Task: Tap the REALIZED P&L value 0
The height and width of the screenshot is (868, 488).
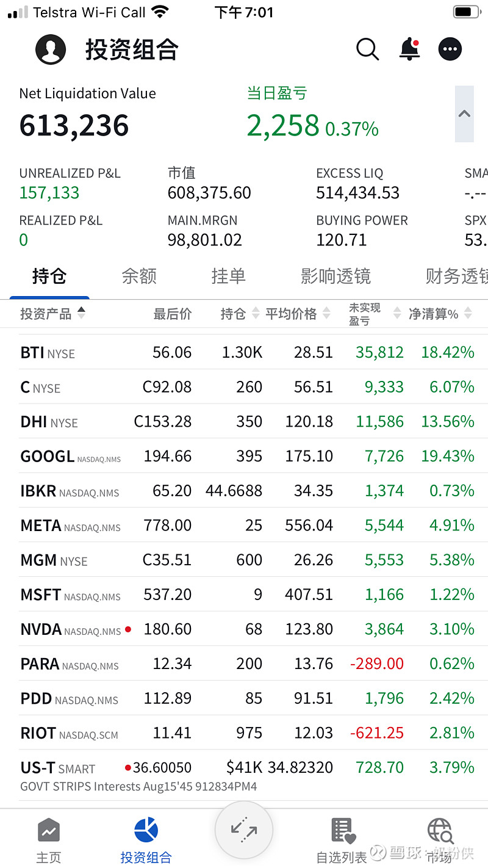Action: (24, 240)
